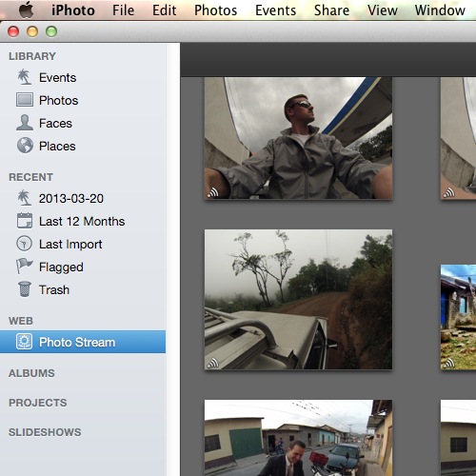
Task: Open the Share menu
Action: [331, 10]
